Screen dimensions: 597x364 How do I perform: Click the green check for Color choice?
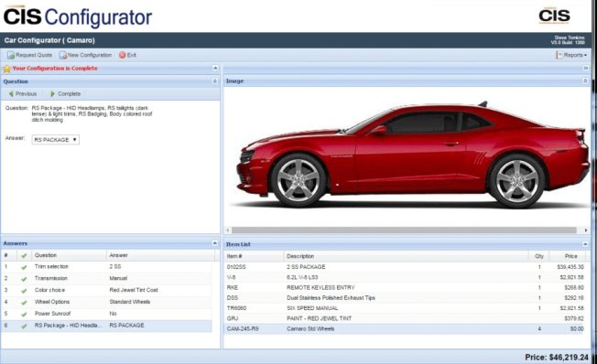pyautogui.click(x=24, y=291)
